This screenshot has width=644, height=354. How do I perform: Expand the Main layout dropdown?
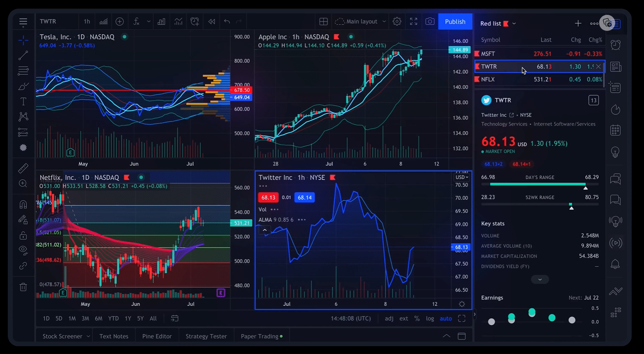click(384, 21)
